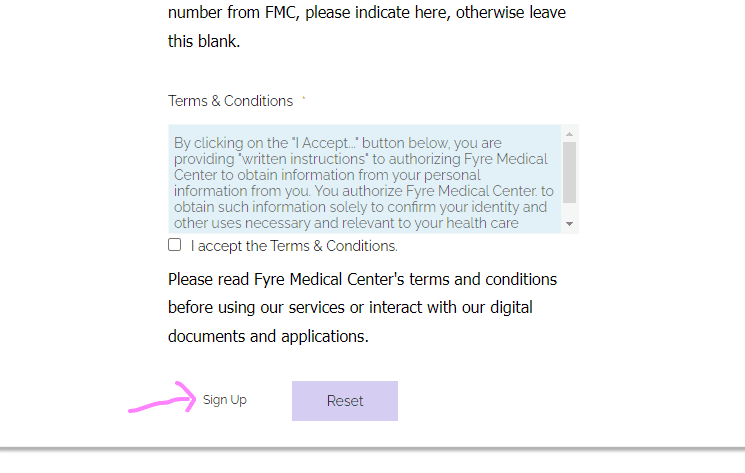Click 'other uses necessary and relevant' terms line
745x473 pixels.
(x=346, y=223)
